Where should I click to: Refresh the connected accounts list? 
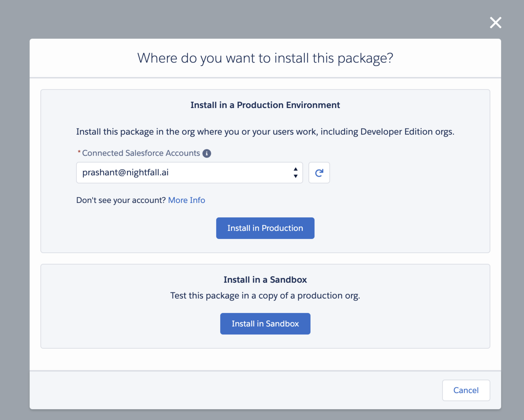319,173
